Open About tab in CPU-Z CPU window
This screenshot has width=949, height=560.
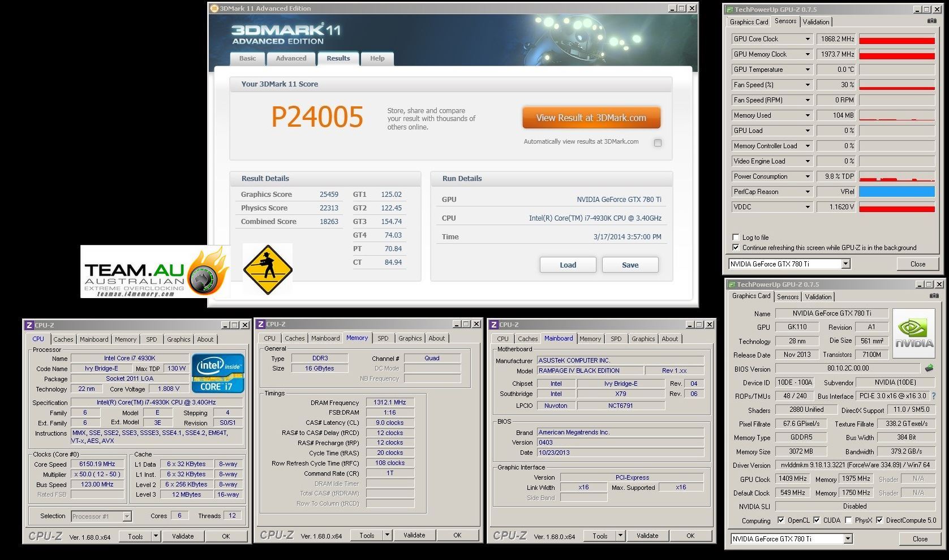click(205, 339)
